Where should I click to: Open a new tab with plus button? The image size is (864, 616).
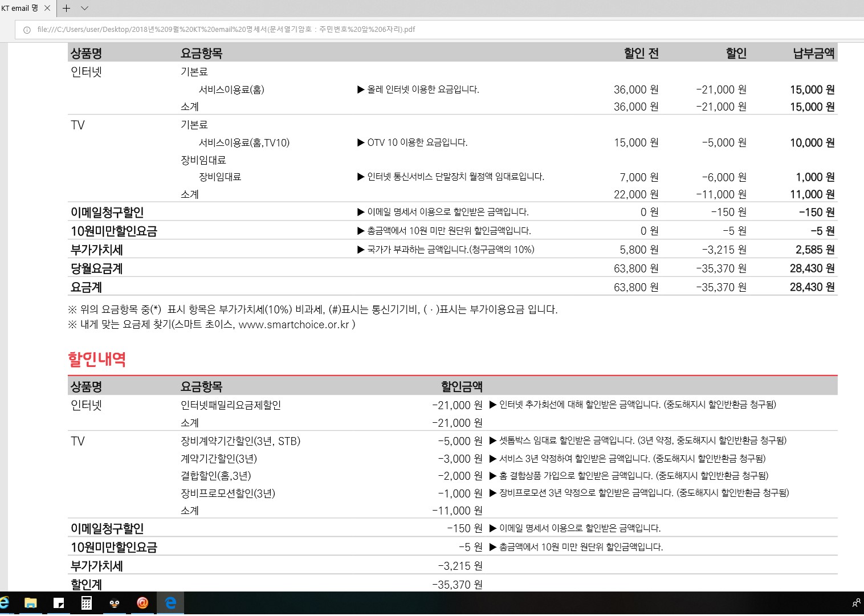pyautogui.click(x=67, y=8)
